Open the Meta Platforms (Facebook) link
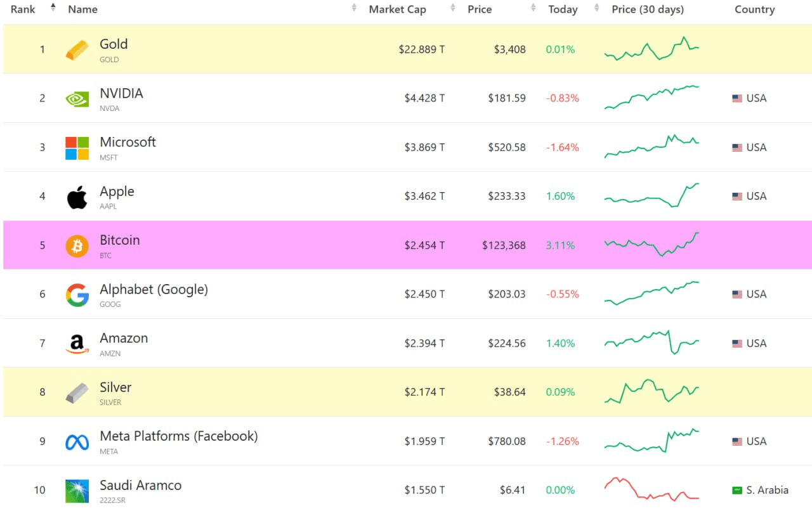This screenshot has width=812, height=511. point(179,436)
